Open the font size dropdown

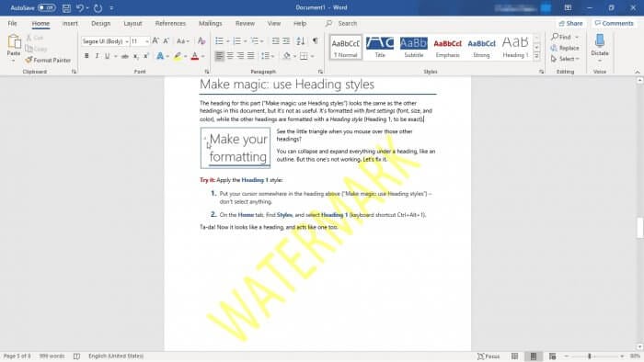pyautogui.click(x=146, y=41)
